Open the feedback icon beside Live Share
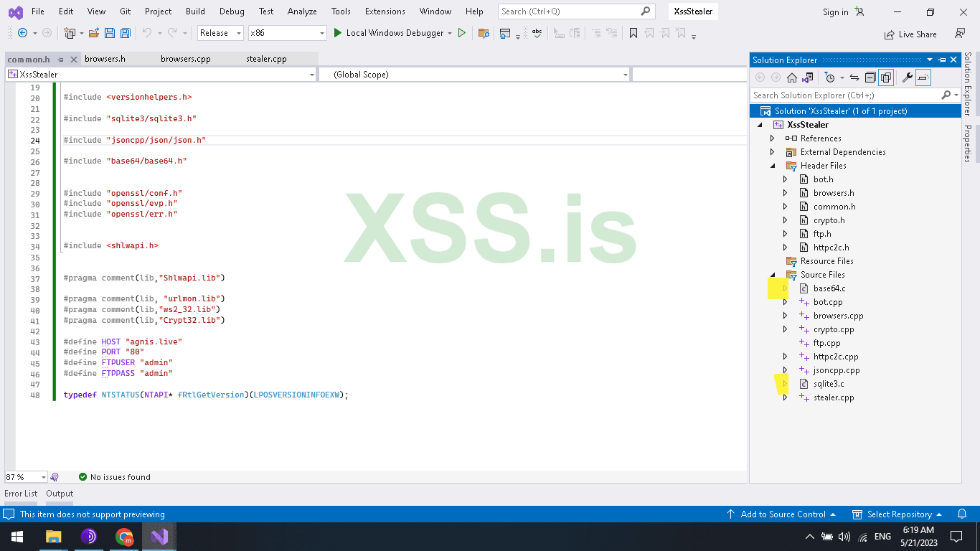This screenshot has width=980, height=551. (960, 33)
